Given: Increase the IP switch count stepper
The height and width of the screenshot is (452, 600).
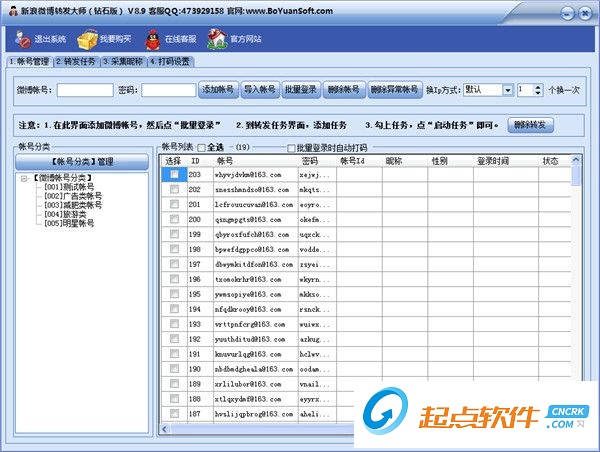Looking at the screenshot, I should click(538, 87).
